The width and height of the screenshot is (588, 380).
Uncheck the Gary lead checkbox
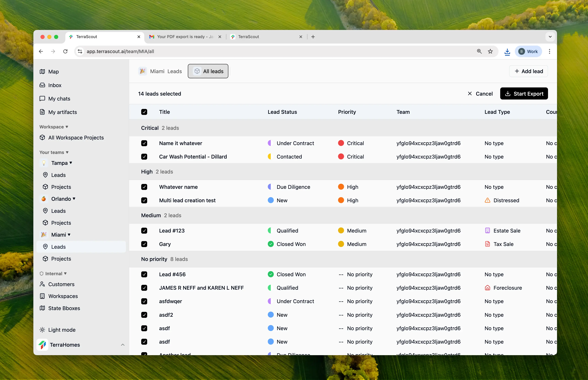pyautogui.click(x=144, y=244)
